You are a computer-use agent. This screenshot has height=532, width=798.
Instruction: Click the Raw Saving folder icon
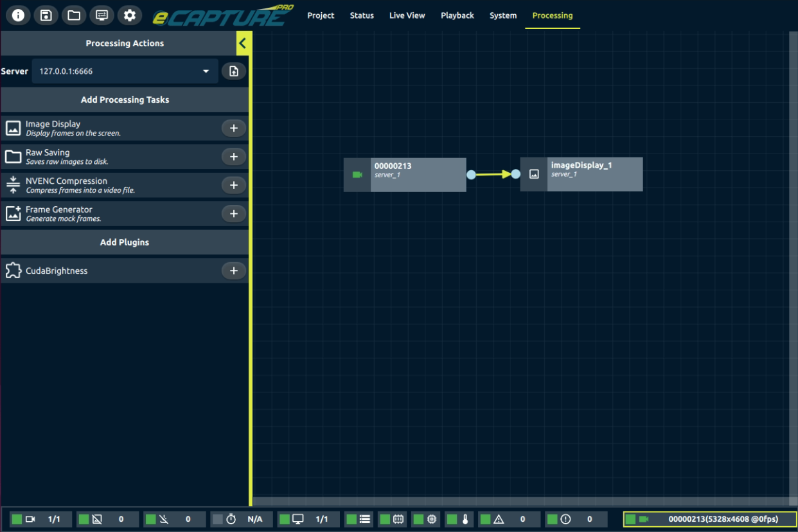click(13, 156)
